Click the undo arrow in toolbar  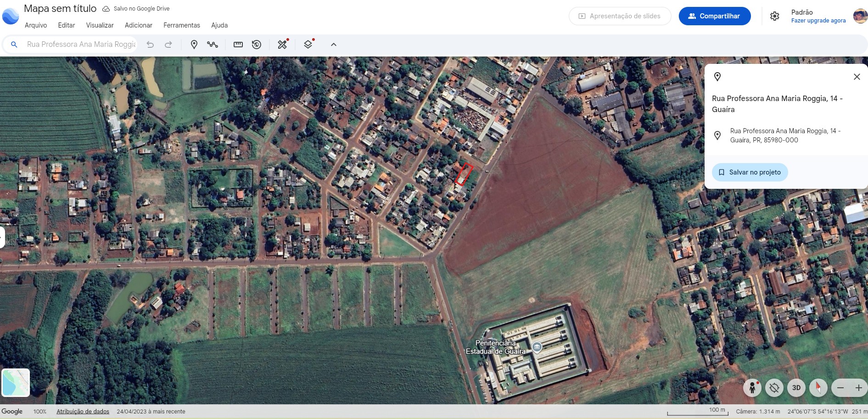(150, 45)
